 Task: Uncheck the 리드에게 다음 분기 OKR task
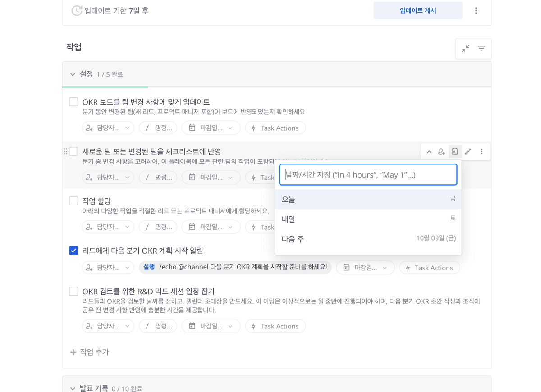coord(73,251)
